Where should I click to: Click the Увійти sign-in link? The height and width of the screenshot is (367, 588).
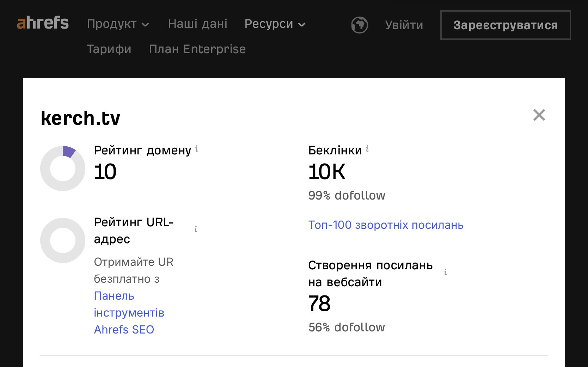404,25
